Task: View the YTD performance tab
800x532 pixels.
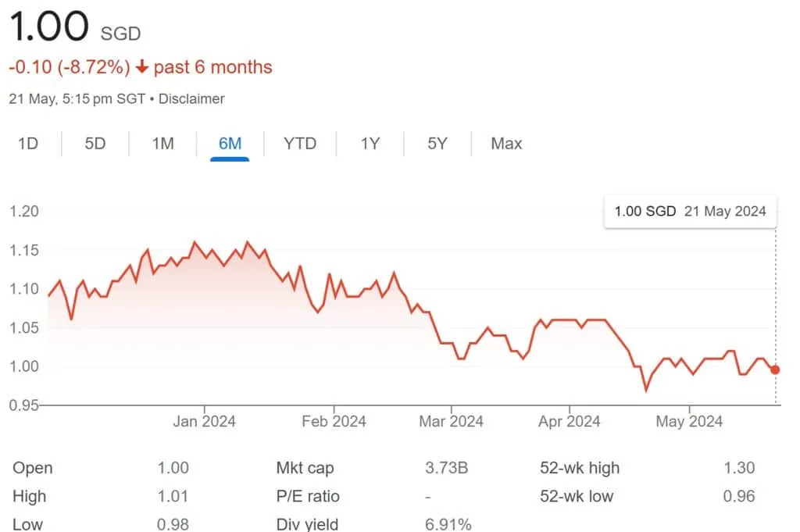Action: pos(299,144)
